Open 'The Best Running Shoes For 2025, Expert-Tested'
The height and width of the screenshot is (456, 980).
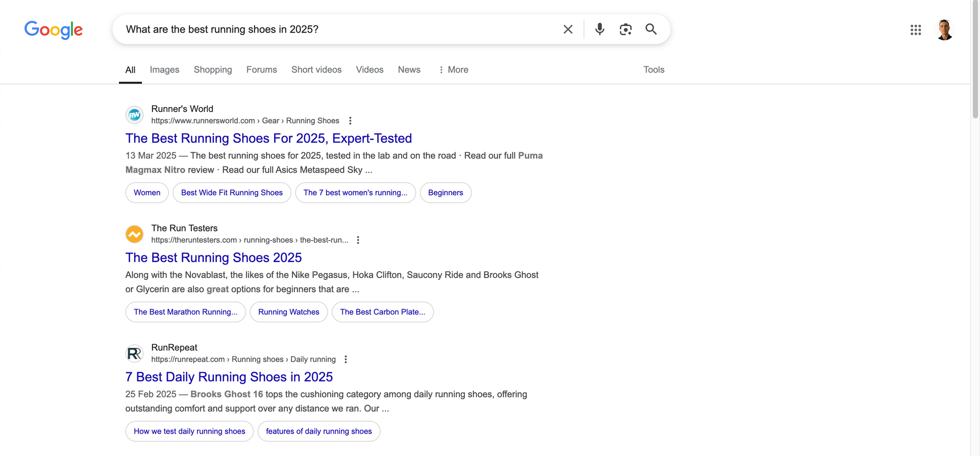(269, 138)
